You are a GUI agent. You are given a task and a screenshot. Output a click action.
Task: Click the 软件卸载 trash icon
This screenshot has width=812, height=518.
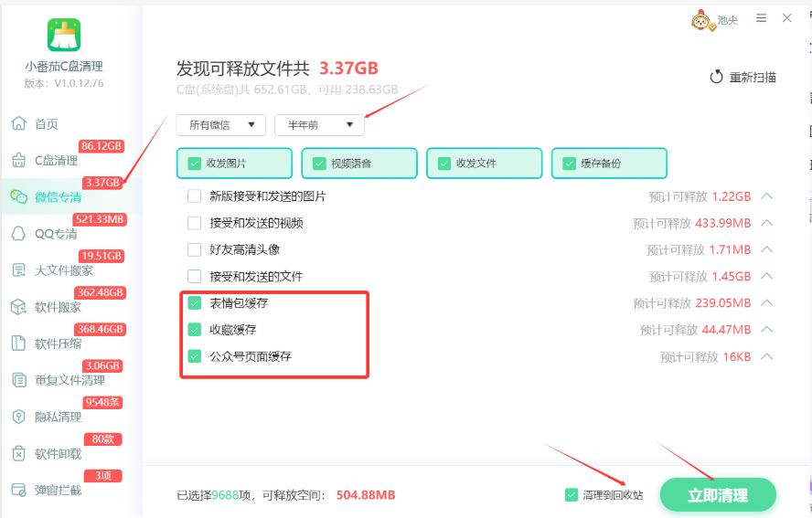tap(18, 453)
